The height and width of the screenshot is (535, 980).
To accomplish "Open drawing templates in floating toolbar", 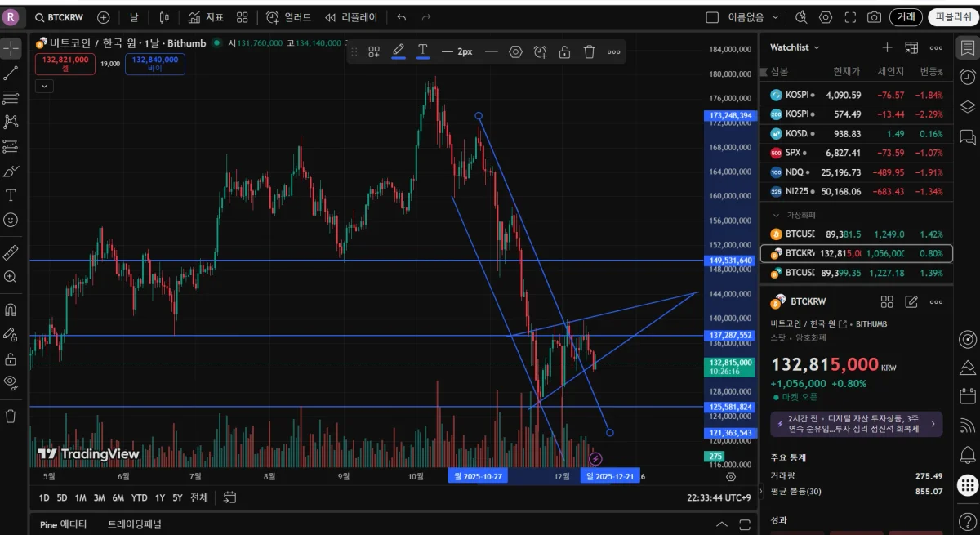I will pyautogui.click(x=374, y=51).
